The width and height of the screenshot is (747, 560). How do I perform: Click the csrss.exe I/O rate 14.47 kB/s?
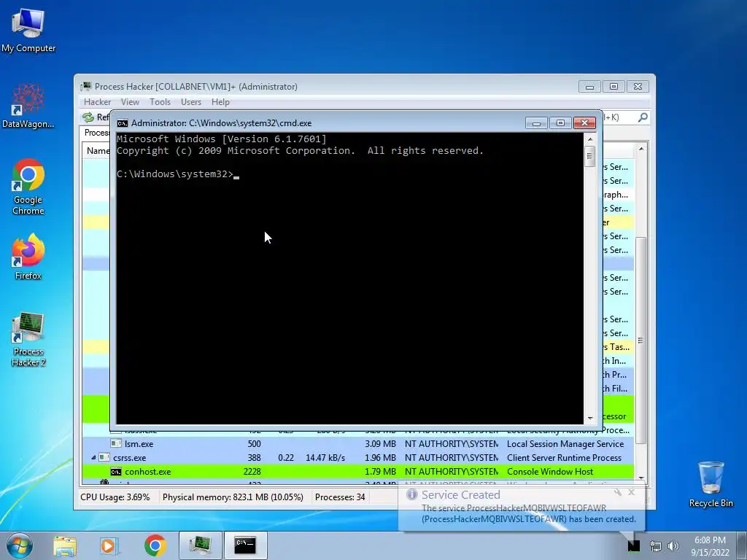point(325,458)
